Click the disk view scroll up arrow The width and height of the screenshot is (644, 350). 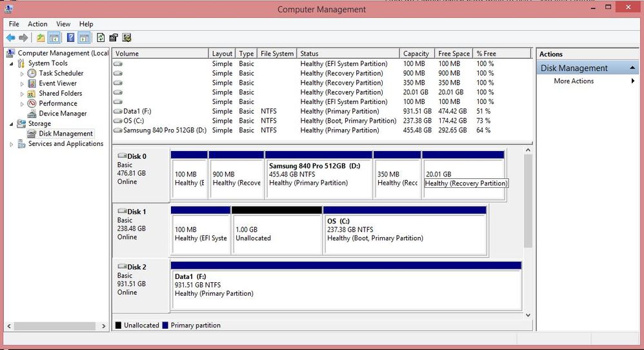click(528, 150)
